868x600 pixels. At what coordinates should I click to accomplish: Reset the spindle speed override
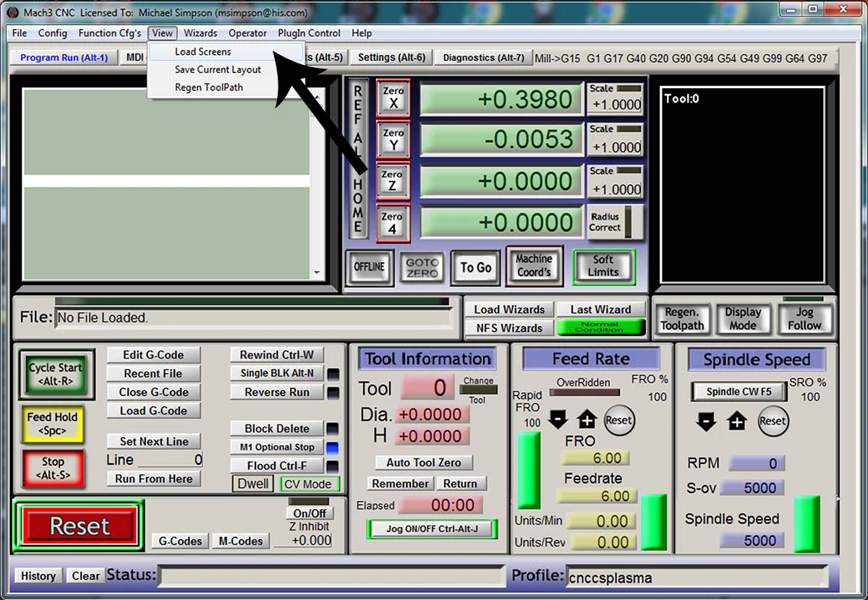click(x=772, y=421)
